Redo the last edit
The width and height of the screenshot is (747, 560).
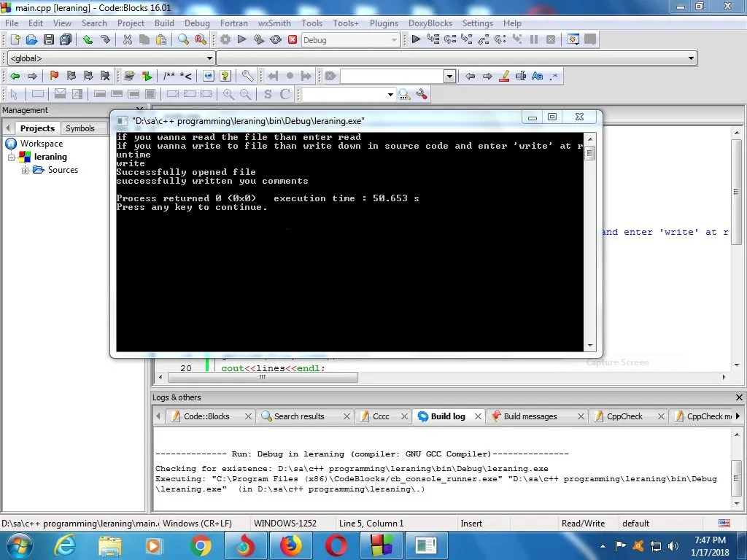click(x=105, y=39)
